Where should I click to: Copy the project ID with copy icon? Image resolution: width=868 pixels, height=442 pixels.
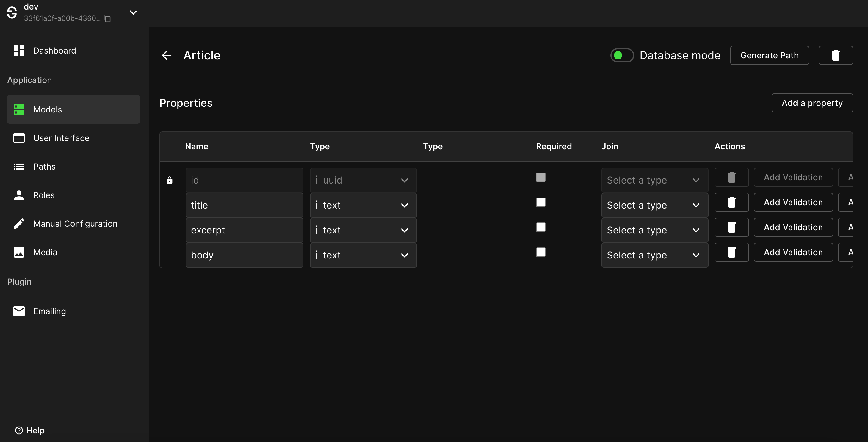(107, 18)
